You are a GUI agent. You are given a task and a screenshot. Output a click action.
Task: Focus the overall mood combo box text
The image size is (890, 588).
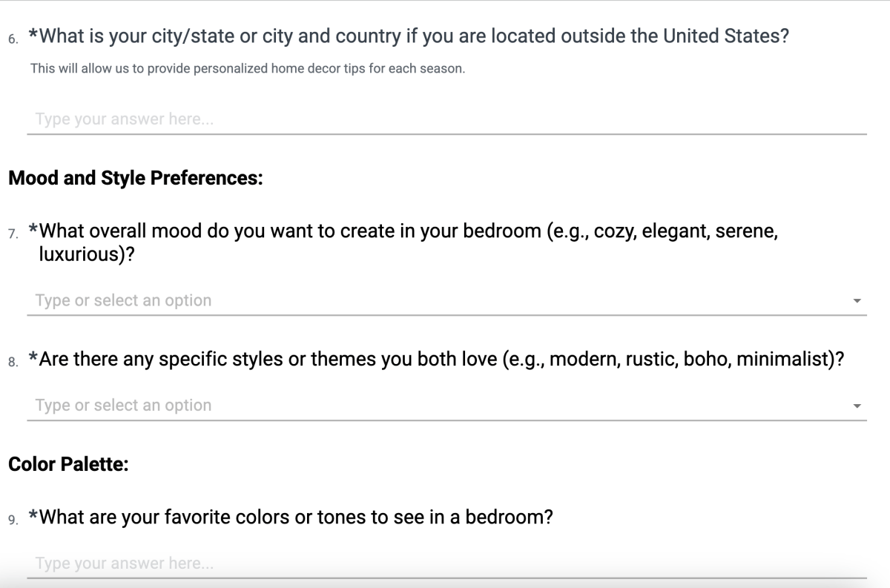coord(438,300)
